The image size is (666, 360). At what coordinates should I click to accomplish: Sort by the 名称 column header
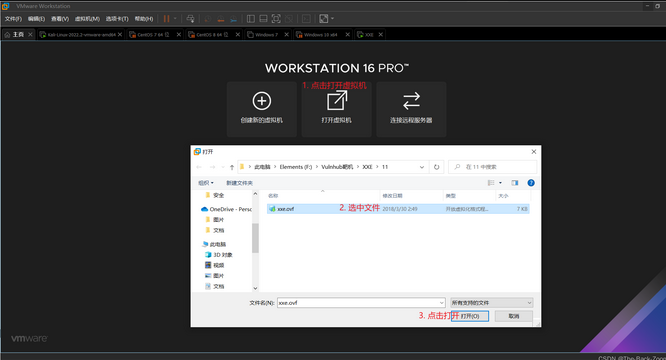[x=273, y=196]
